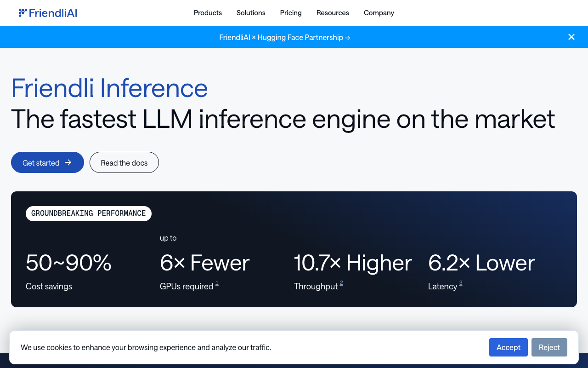Dismiss the announcement banner with the X

click(x=571, y=37)
